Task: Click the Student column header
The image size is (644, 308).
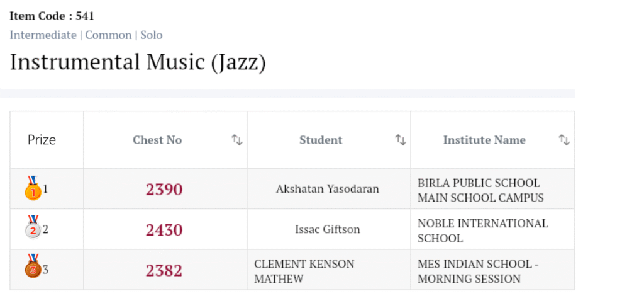Action: point(321,140)
